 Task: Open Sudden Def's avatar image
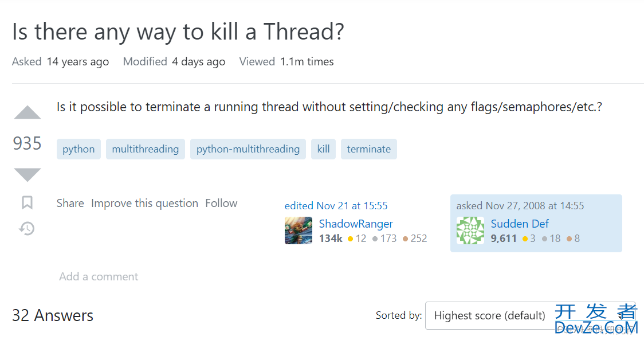coord(470,230)
